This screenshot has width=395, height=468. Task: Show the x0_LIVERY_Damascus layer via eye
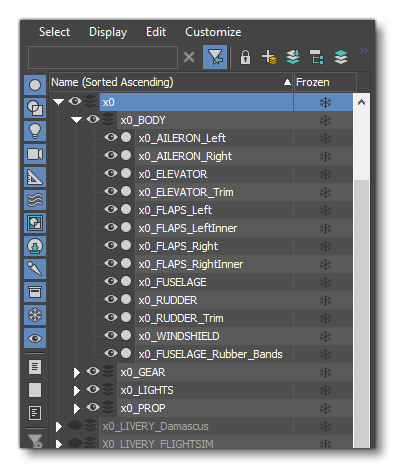[75, 426]
